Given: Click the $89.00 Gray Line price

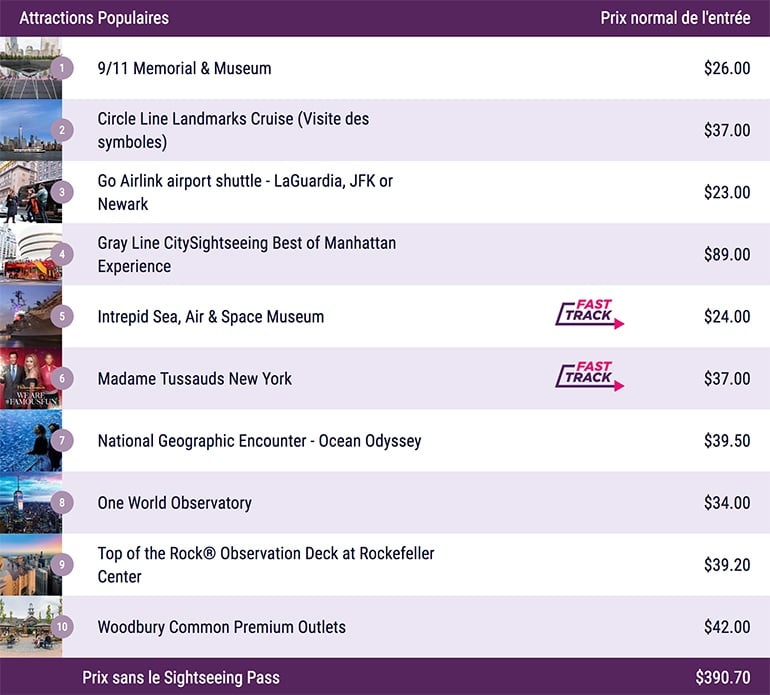Looking at the screenshot, I should 726,255.
